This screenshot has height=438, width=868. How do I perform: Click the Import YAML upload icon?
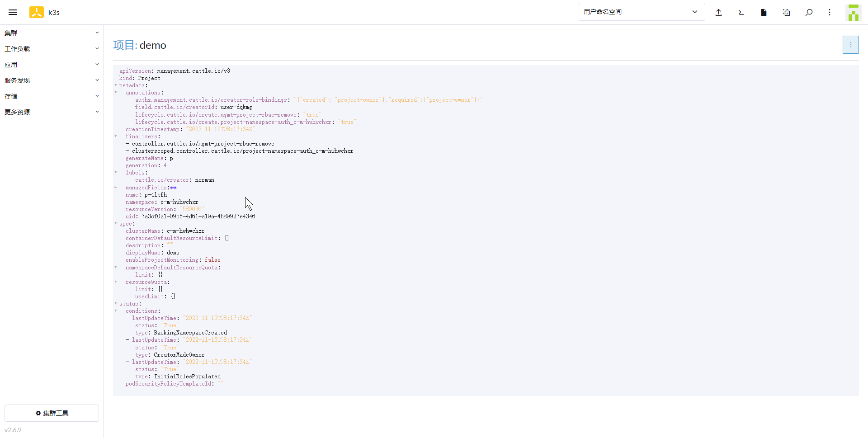[x=718, y=12]
